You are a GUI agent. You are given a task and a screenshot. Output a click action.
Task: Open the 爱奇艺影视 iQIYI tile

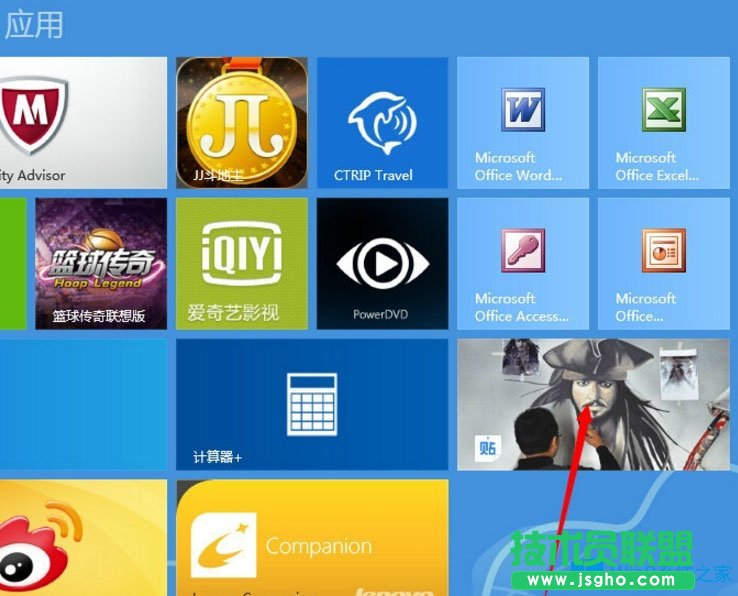[x=242, y=264]
